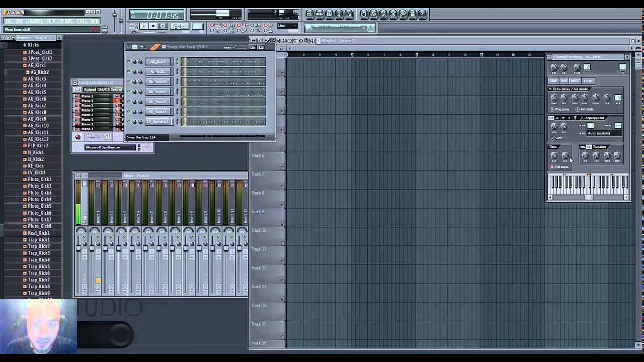This screenshot has height=362, width=644.
Task: Click the scissors tools toolbar icon
Action: click(393, 14)
